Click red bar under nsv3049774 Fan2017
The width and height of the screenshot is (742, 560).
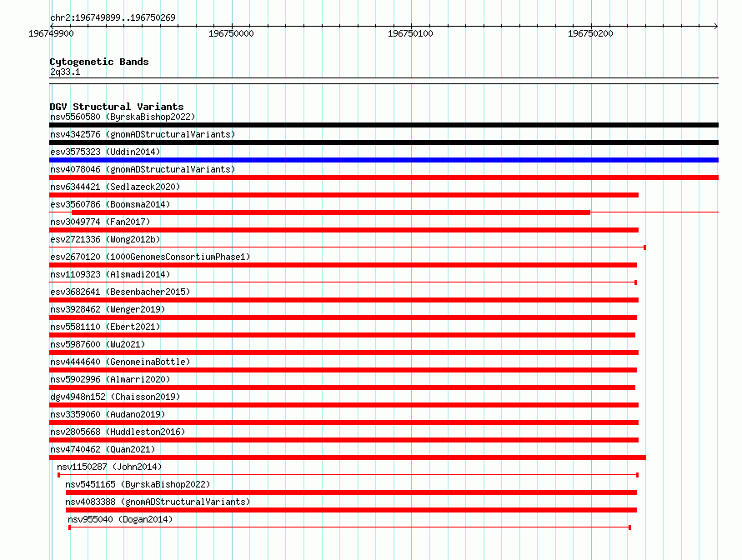(x=344, y=230)
